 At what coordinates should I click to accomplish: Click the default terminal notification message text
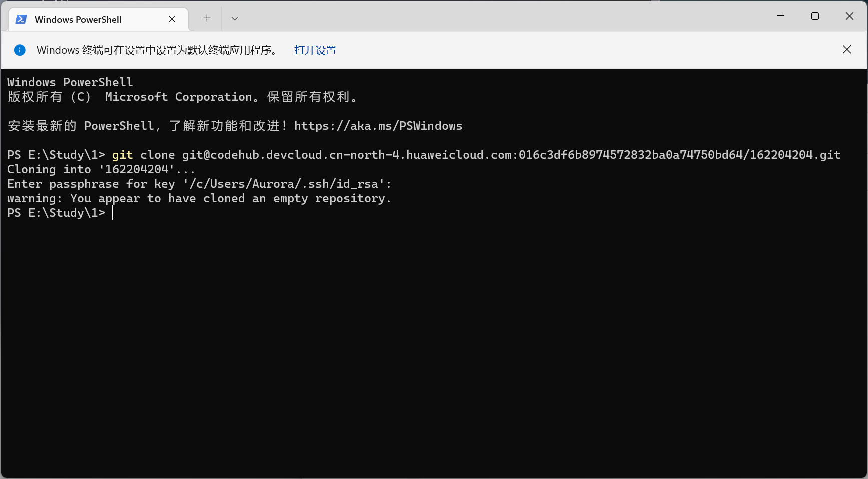click(157, 50)
